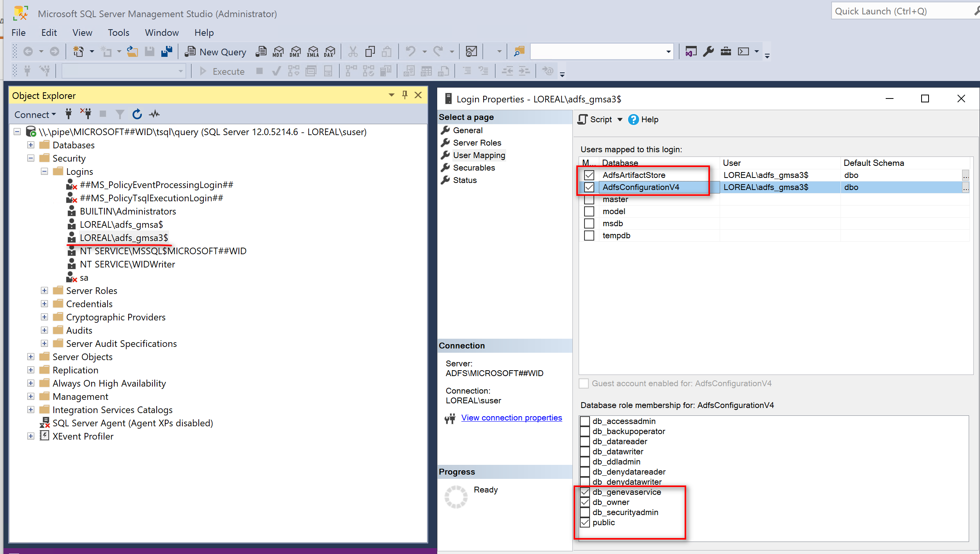Click the Filter icon in Object Explorer
The image size is (980, 554).
(120, 114)
